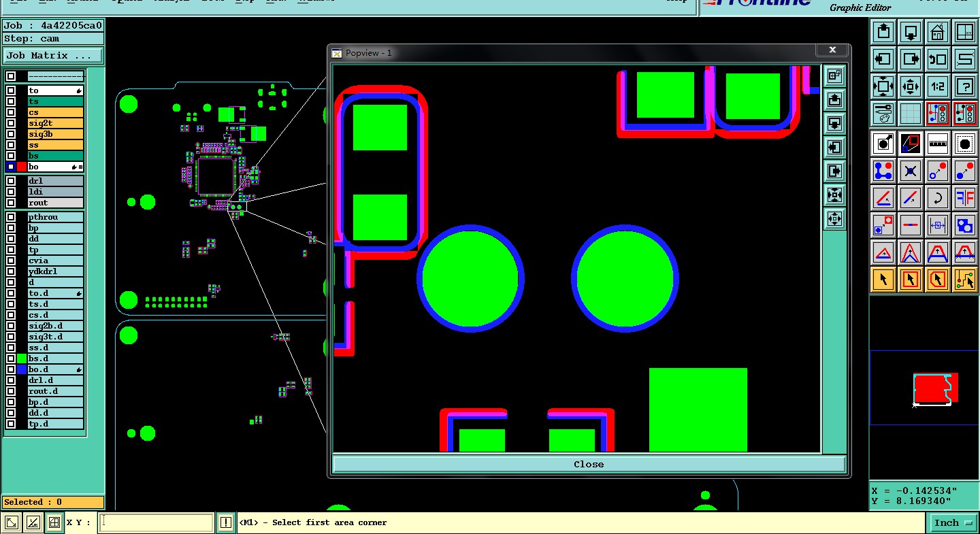The height and width of the screenshot is (534, 980).
Task: Click the crossed-out point delete icon
Action: point(911,171)
